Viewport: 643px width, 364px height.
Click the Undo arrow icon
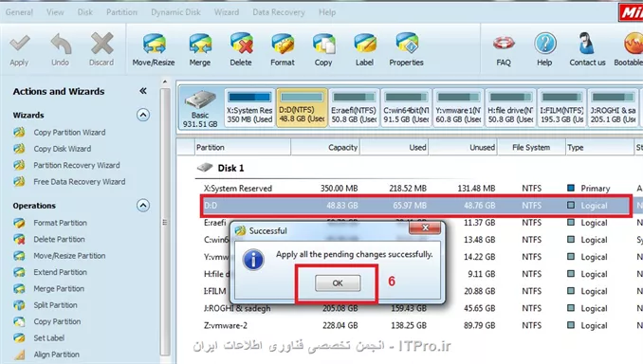pos(61,44)
